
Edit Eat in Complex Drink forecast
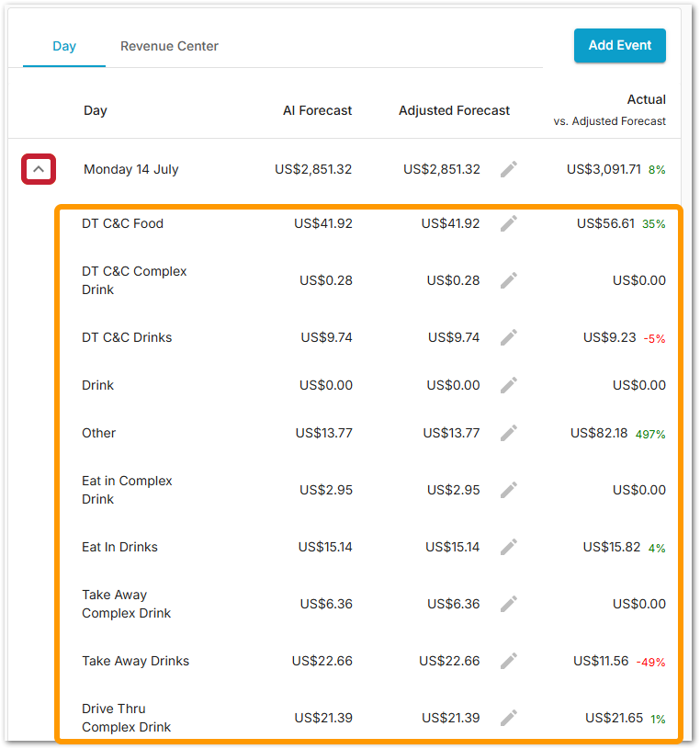pyautogui.click(x=509, y=490)
